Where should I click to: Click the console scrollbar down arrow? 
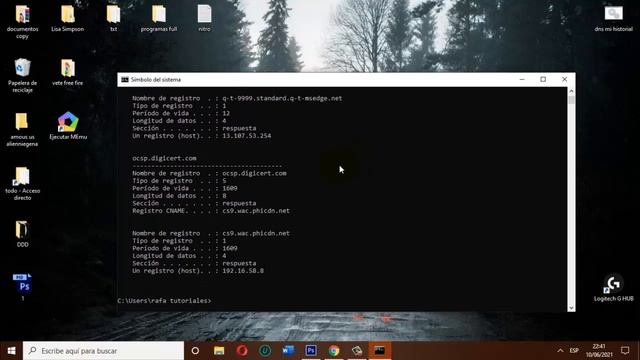pyautogui.click(x=571, y=308)
